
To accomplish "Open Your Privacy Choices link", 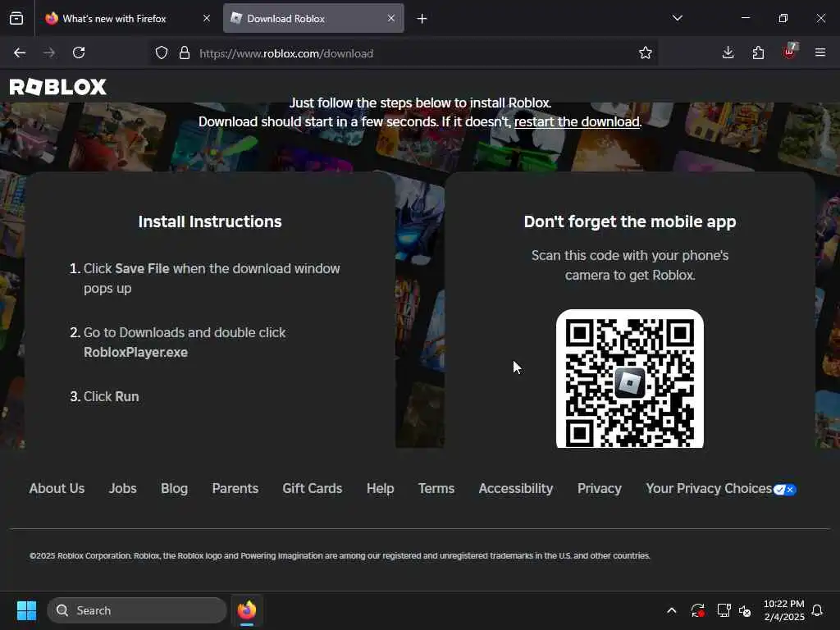I will [709, 489].
